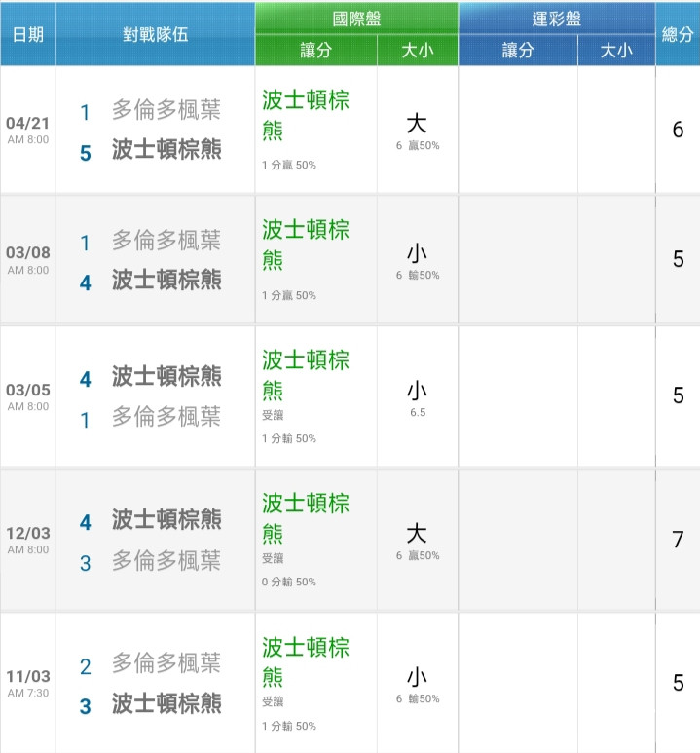This screenshot has height=753, width=700.
Task: Click the 12/03 AM 8:00 date cell
Action: 28,540
